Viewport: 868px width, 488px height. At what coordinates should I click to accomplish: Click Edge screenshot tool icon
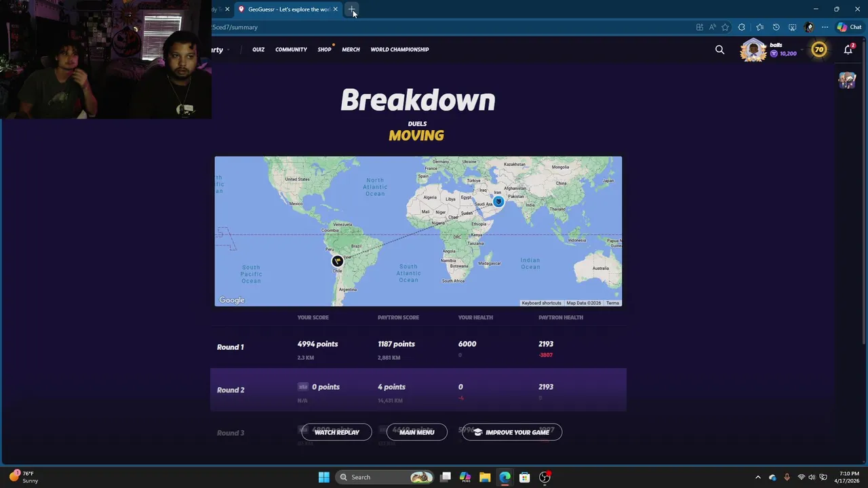[x=792, y=27]
